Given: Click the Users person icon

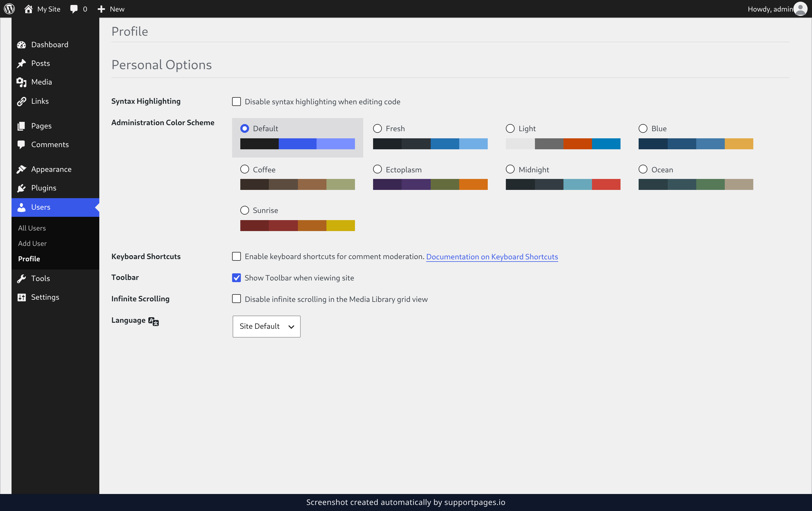Looking at the screenshot, I should 22,207.
